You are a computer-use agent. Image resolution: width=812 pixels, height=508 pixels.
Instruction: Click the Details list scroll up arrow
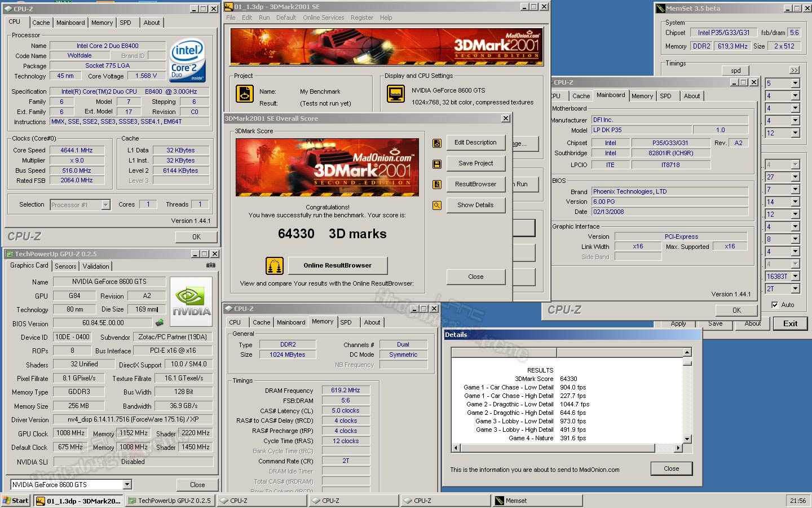pyautogui.click(x=687, y=352)
